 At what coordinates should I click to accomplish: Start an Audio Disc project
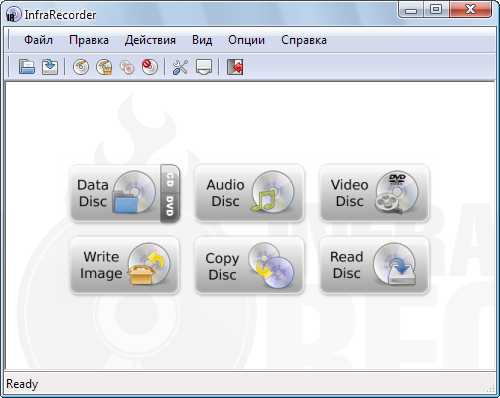coord(249,193)
